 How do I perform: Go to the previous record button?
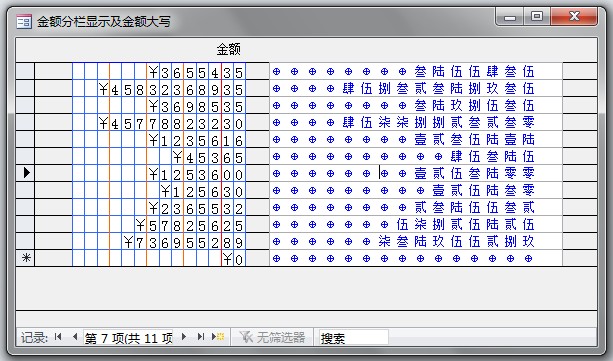pos(75,337)
